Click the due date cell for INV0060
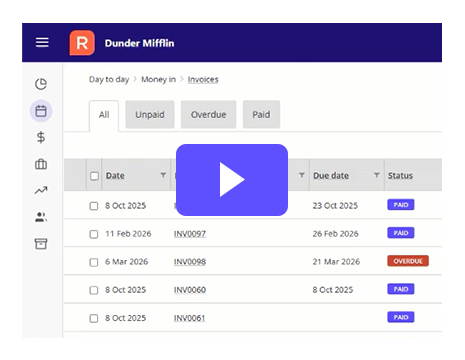Viewport: 465px width, 360px height. click(x=333, y=290)
